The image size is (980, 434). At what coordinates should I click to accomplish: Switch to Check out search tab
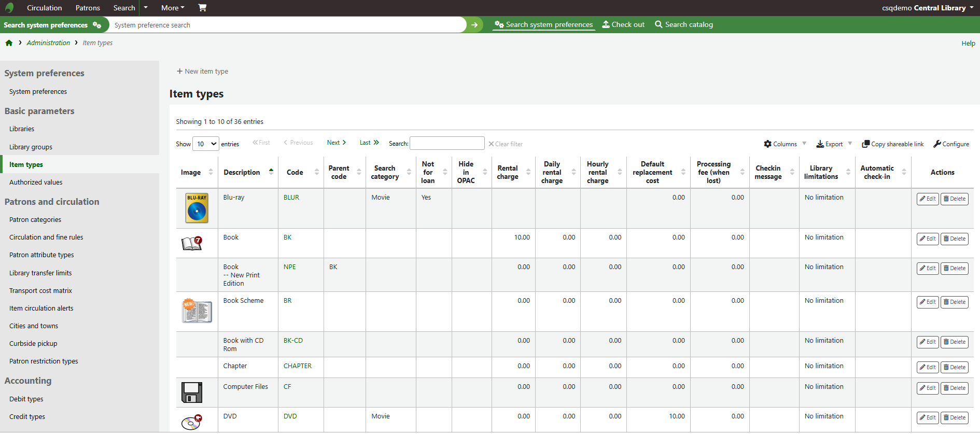pyautogui.click(x=623, y=24)
